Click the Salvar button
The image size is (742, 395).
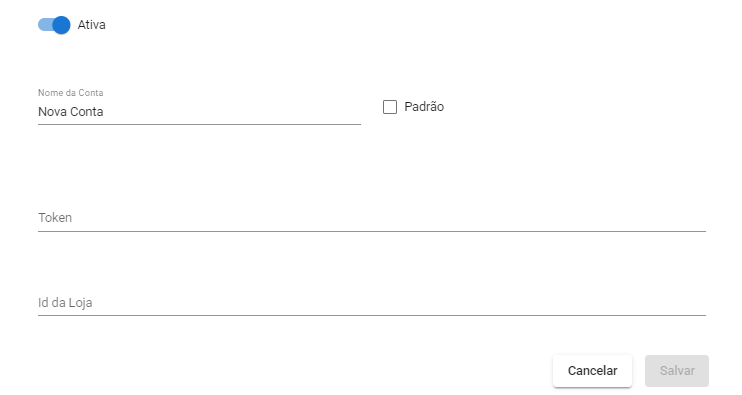click(677, 371)
